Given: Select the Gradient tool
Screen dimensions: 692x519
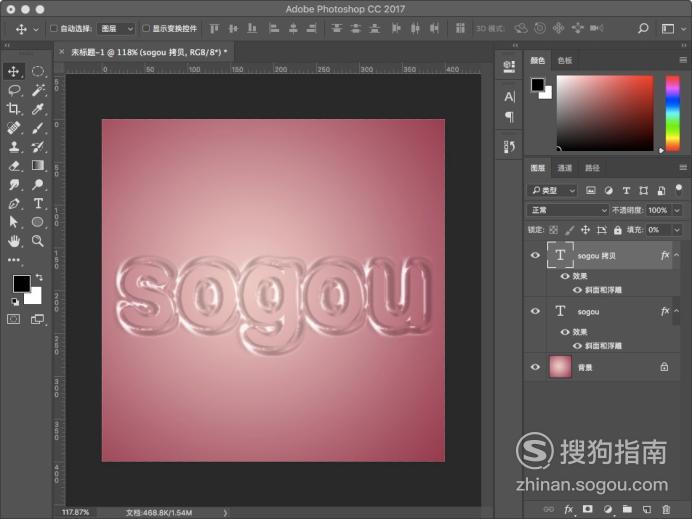Looking at the screenshot, I should click(x=38, y=165).
